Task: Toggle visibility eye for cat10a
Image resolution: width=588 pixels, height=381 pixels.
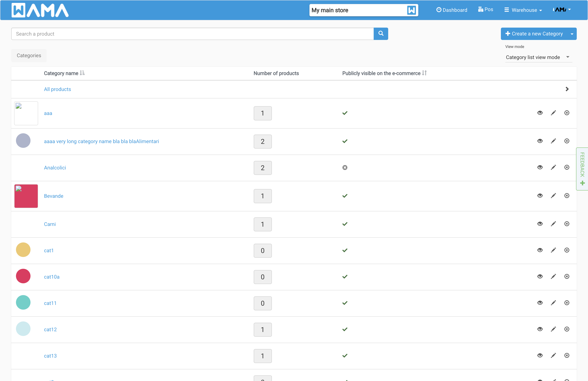Action: [x=540, y=276]
